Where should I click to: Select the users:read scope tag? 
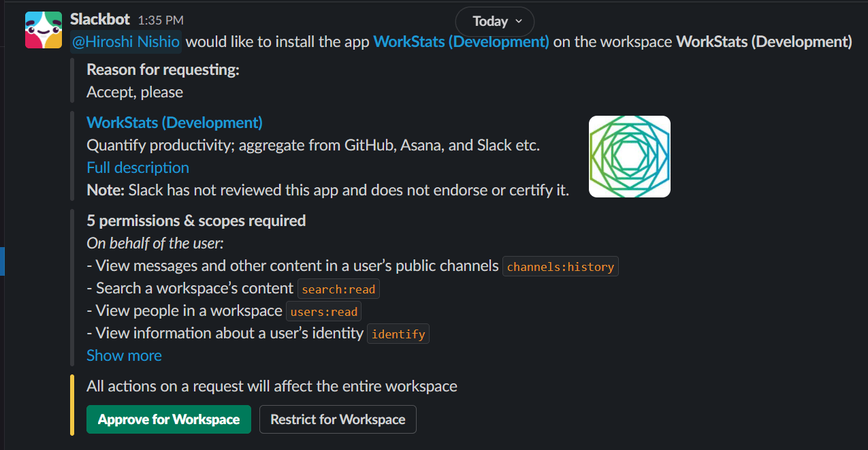click(x=323, y=312)
